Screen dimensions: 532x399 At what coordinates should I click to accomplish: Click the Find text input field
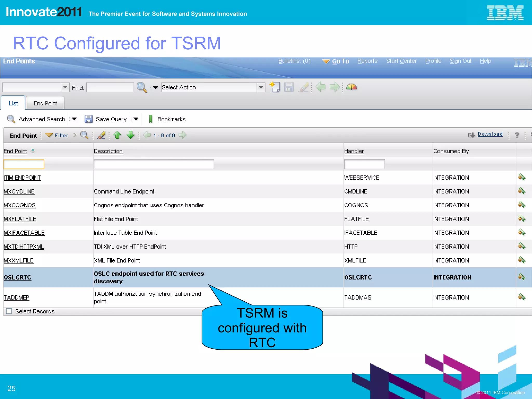pyautogui.click(x=110, y=87)
